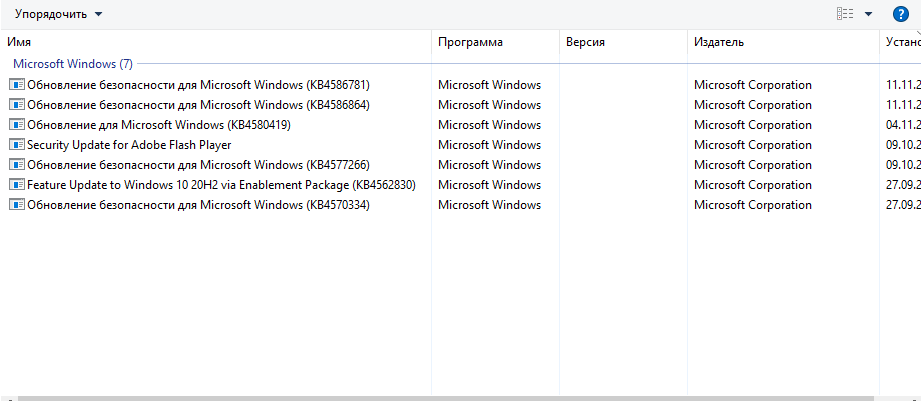This screenshot has height=401, width=921.
Task: Select Обновление безопасности KB4586781 row text
Action: pyautogui.click(x=199, y=85)
